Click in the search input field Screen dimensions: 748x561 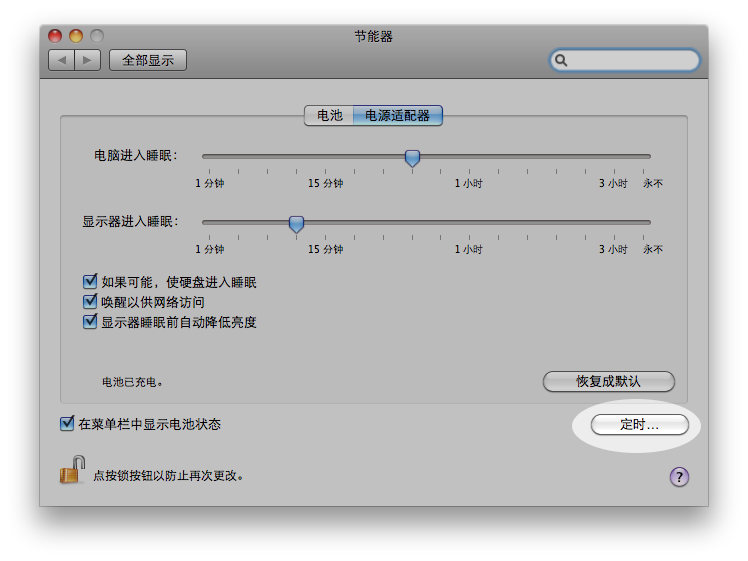(x=625, y=60)
